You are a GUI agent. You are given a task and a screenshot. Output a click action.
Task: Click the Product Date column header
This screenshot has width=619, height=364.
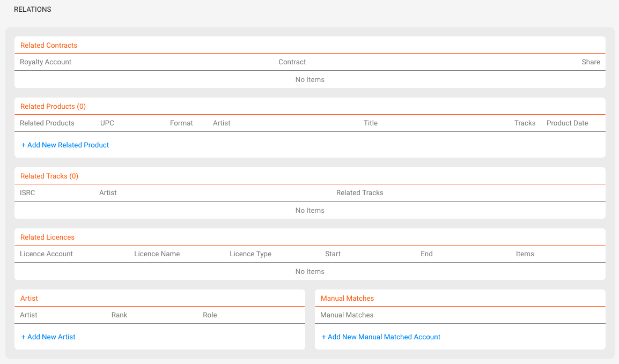568,123
